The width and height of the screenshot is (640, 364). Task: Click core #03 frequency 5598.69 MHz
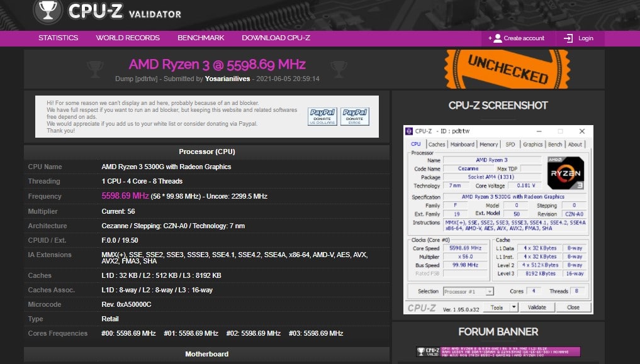tap(316, 333)
